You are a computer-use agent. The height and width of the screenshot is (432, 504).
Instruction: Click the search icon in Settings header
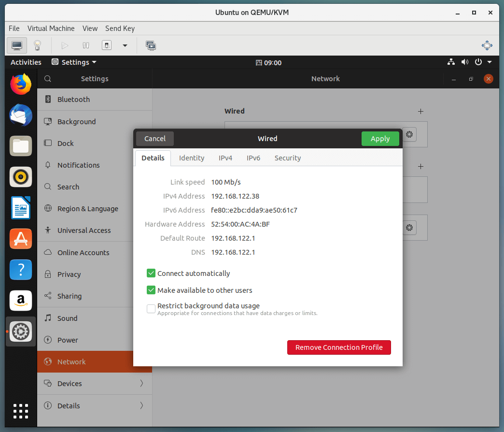[x=47, y=79]
